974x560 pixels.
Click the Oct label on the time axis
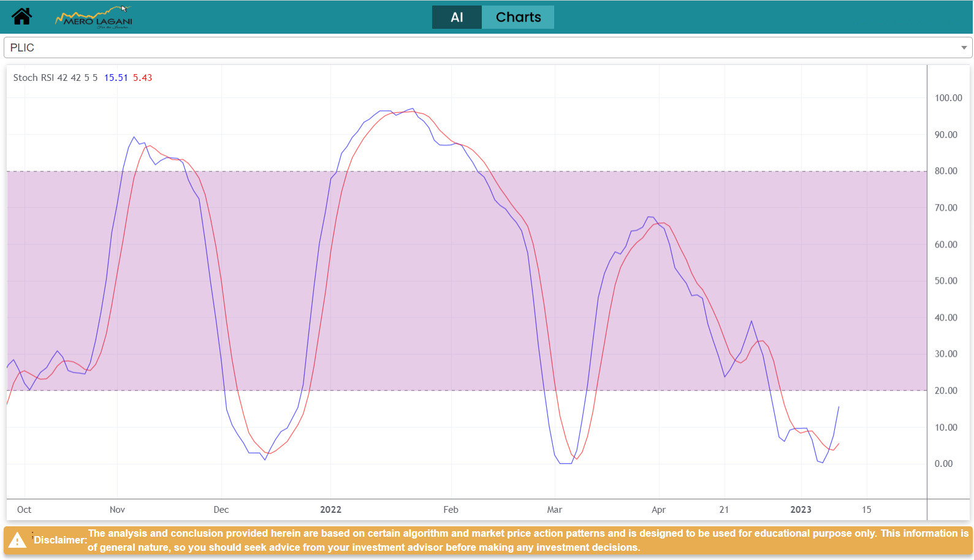[24, 510]
